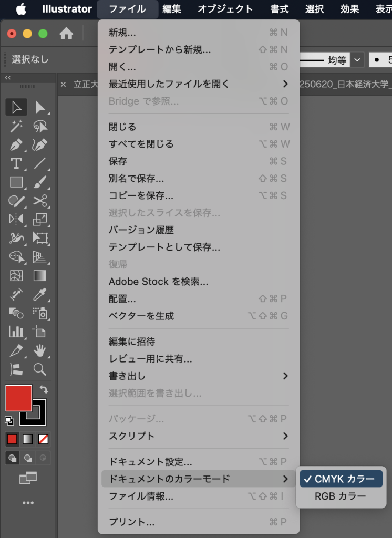The image size is (392, 538).
Task: Open stroke profile 均等 dropdown arrow
Action: point(357,60)
